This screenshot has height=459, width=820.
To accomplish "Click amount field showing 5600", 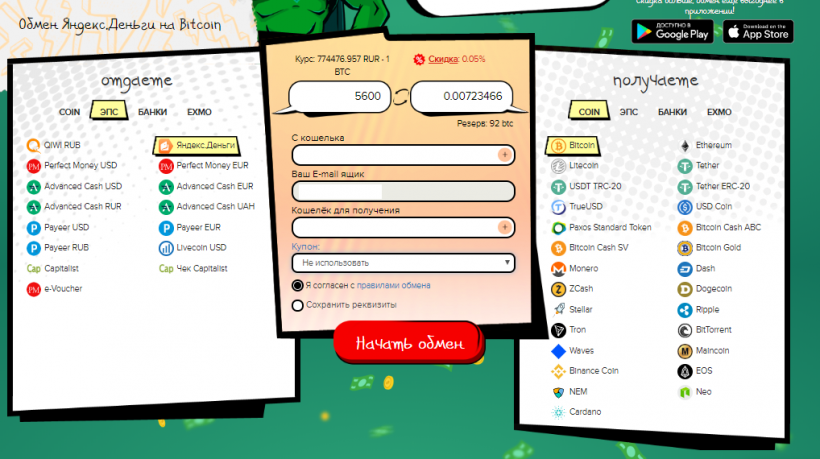I will (x=340, y=96).
